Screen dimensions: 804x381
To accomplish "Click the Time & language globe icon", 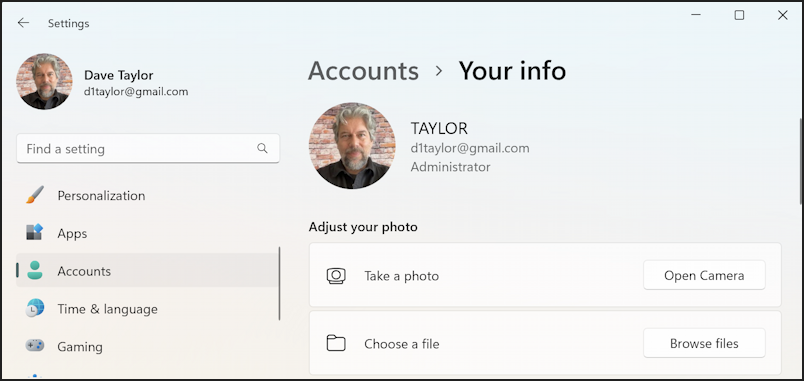I will click(x=35, y=309).
